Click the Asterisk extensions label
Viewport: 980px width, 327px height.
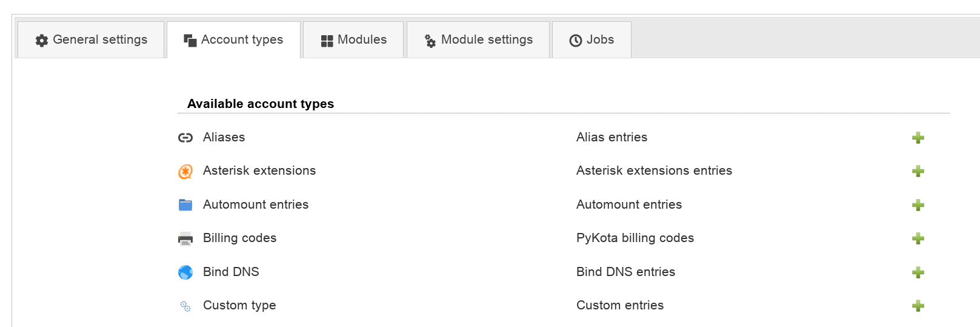259,171
